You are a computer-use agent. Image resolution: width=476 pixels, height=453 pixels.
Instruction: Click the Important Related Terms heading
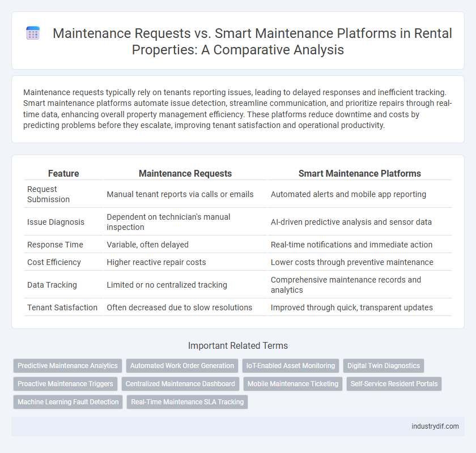[238, 345]
